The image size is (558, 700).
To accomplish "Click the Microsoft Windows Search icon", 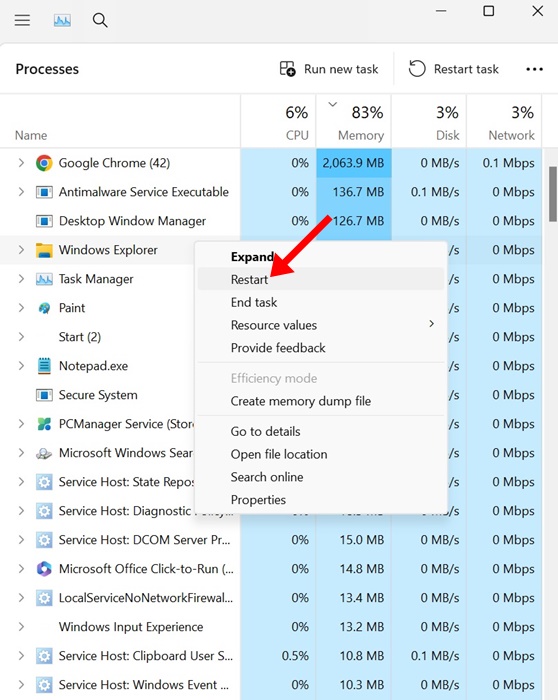I will (x=44, y=453).
